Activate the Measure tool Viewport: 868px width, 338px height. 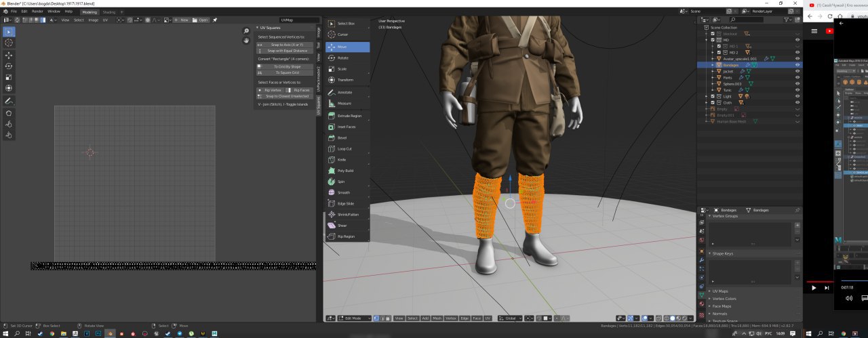tap(347, 104)
